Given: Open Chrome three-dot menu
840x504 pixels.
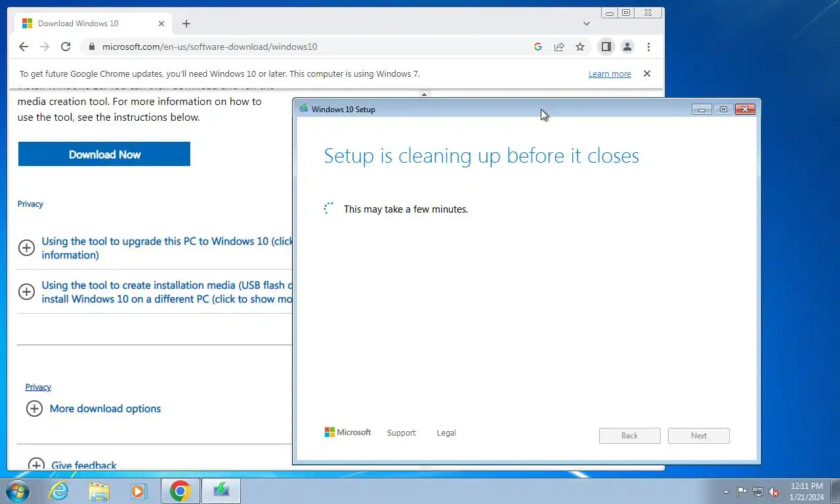Looking at the screenshot, I should click(648, 47).
